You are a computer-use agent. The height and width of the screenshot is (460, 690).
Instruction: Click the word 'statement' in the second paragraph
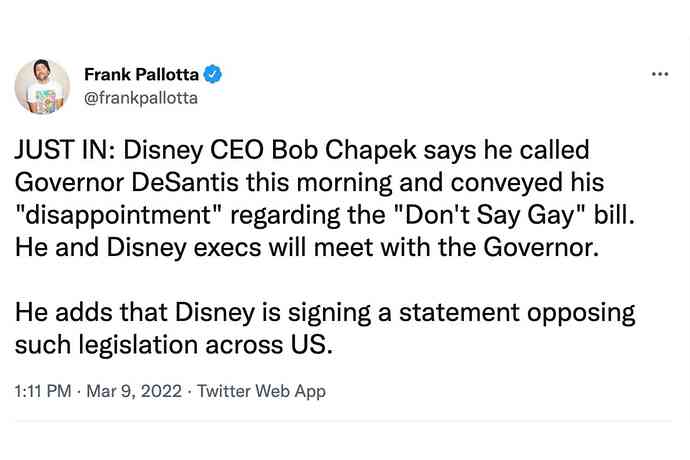[x=459, y=313]
